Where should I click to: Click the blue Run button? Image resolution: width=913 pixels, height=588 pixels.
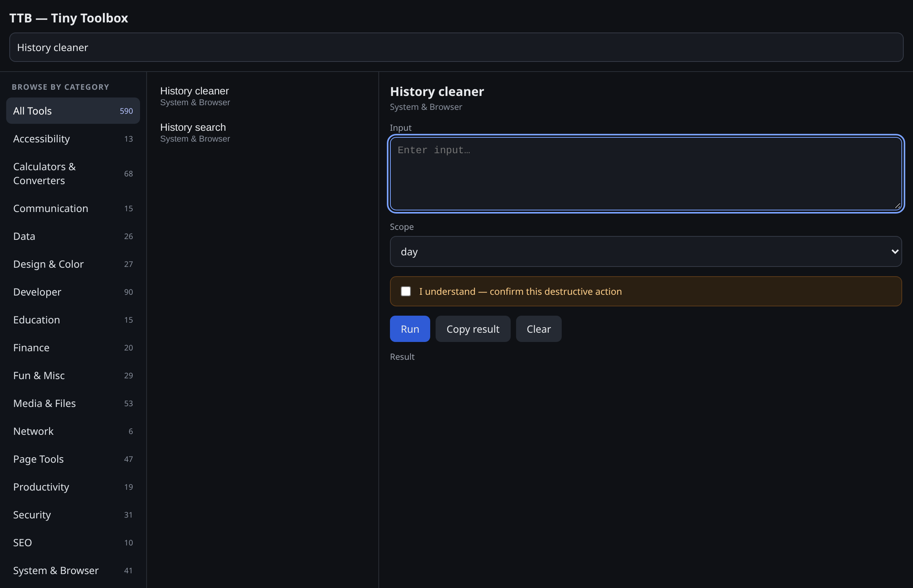coord(410,329)
